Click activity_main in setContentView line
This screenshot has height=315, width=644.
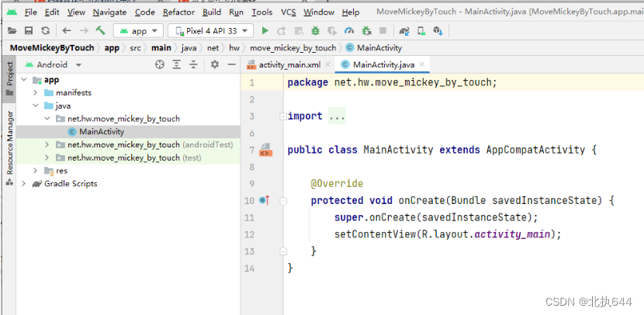(x=512, y=234)
